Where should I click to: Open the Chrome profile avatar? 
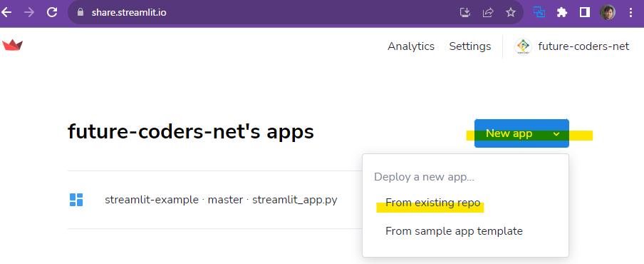pos(608,12)
